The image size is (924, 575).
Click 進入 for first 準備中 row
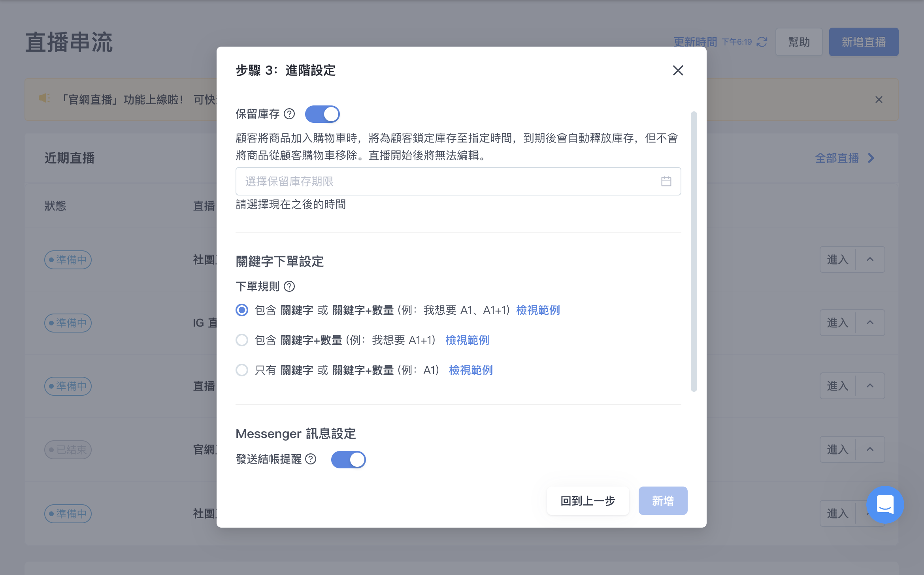click(837, 259)
